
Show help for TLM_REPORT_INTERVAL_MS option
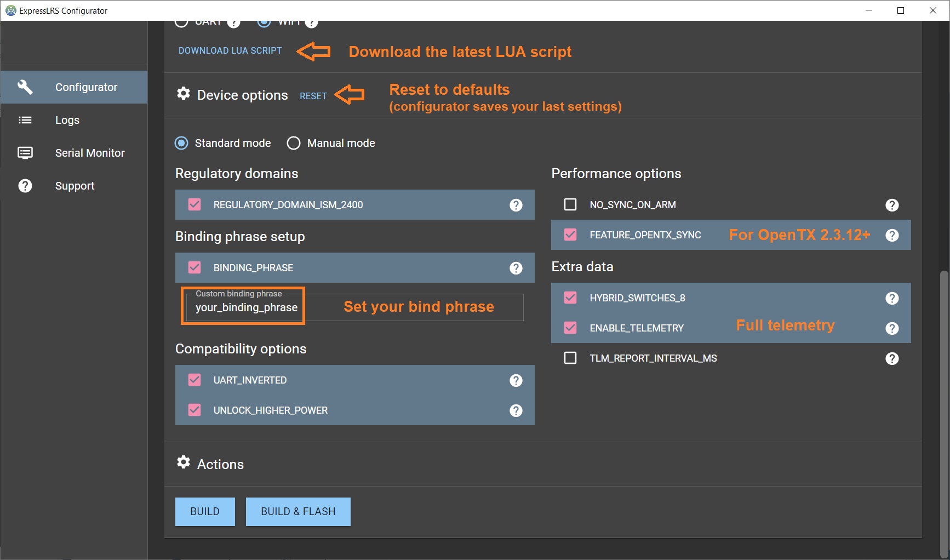pos(892,358)
